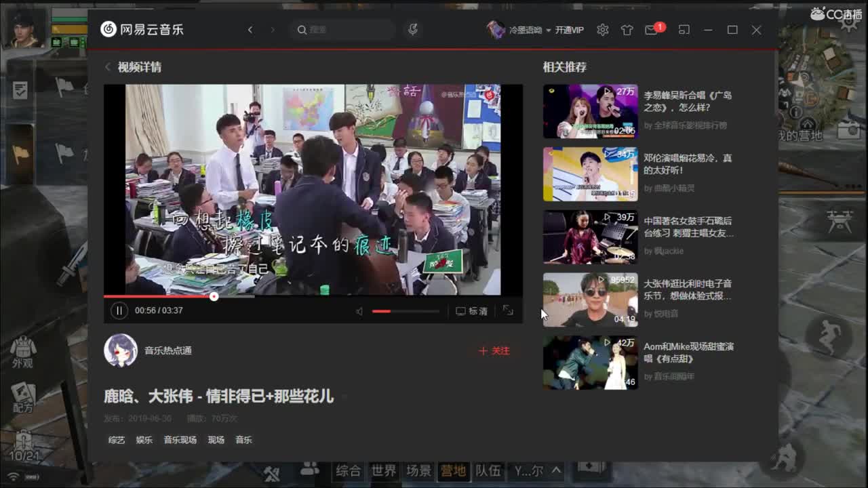Click title Aom和Mike现场甜蜜演唱
868x488 pixels.
coord(688,352)
